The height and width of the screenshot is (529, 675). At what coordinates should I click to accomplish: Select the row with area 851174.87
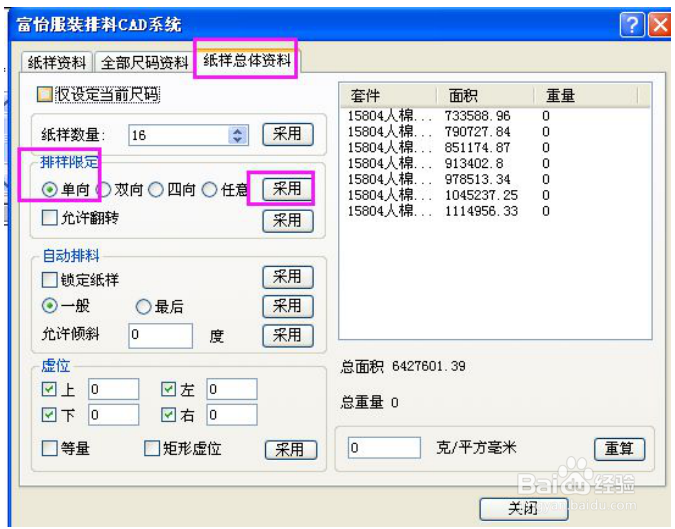click(495, 148)
